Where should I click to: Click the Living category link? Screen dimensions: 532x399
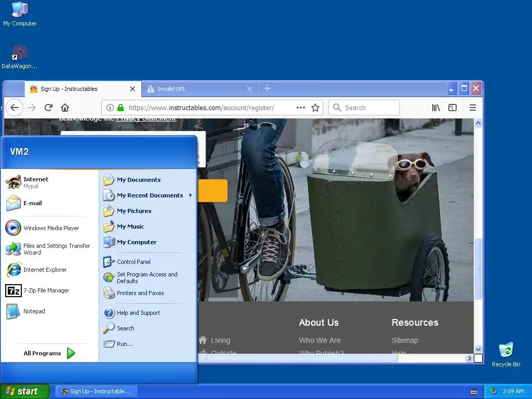click(220, 340)
